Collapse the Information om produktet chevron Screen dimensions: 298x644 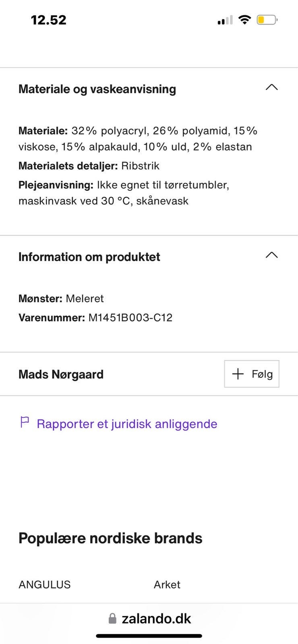(x=272, y=255)
